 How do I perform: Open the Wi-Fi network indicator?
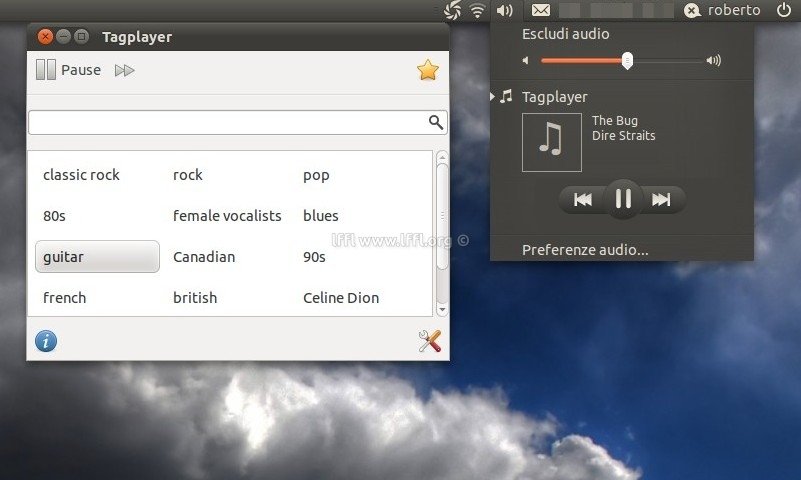point(478,10)
